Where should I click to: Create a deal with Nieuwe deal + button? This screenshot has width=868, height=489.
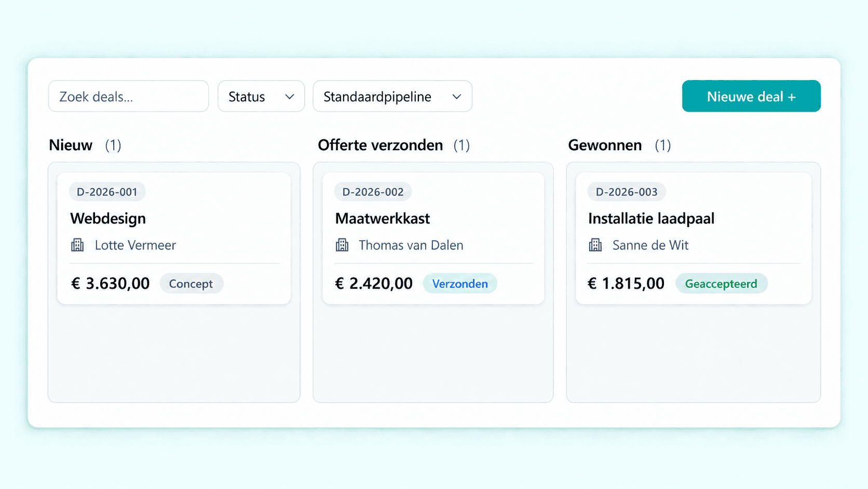(751, 96)
